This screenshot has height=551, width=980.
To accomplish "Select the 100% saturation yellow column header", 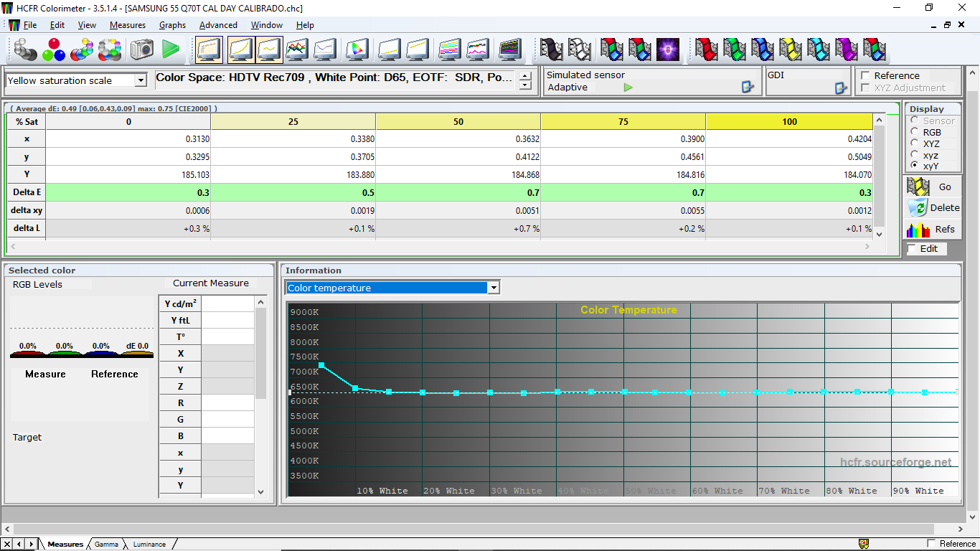I will click(789, 121).
